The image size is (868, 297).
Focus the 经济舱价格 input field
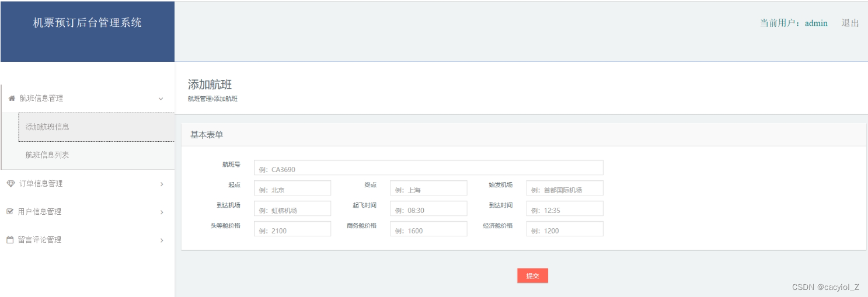point(564,229)
